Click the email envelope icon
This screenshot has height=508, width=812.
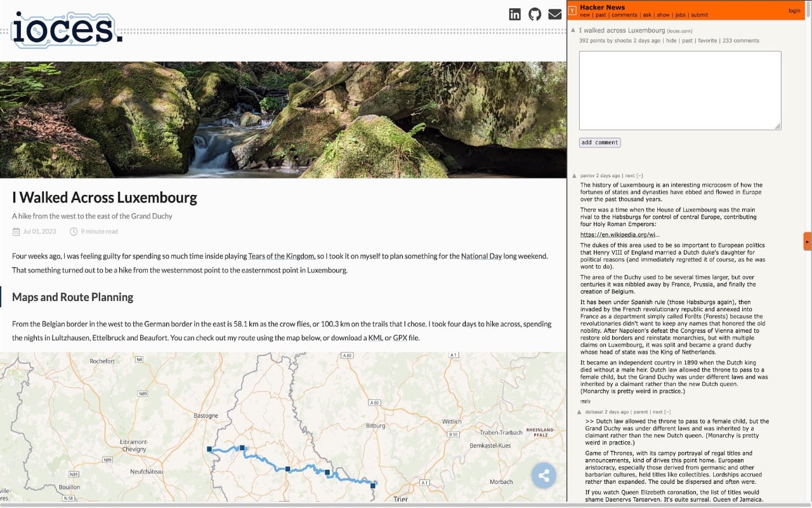555,14
